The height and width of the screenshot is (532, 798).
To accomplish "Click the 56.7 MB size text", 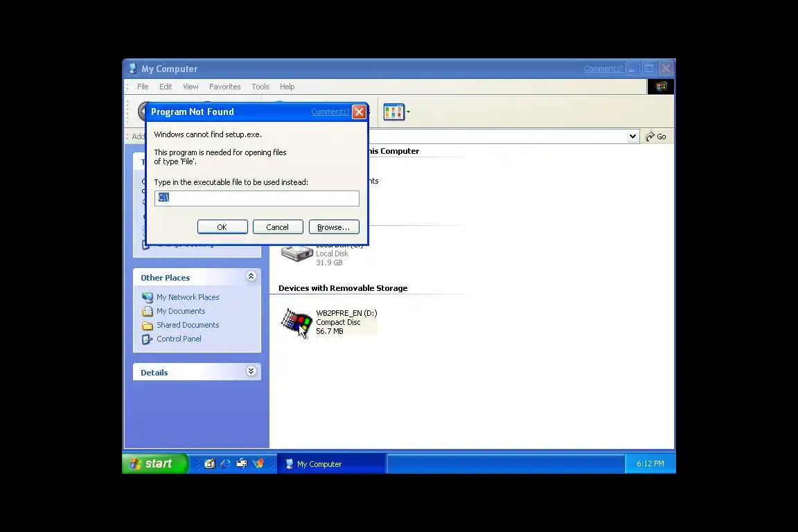I will [x=330, y=331].
